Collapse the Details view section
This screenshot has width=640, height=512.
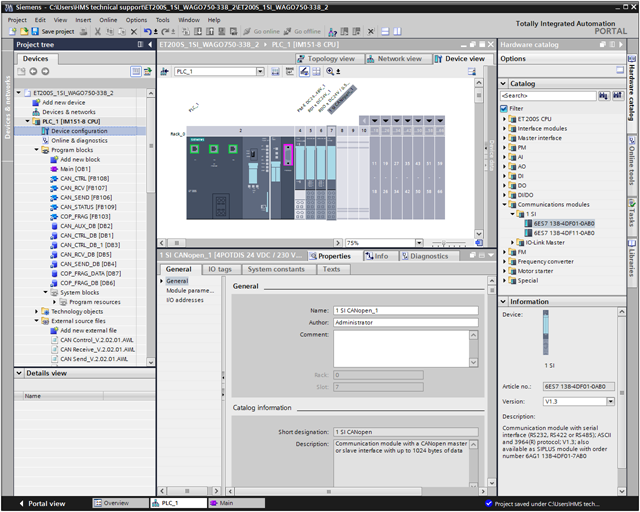19,373
